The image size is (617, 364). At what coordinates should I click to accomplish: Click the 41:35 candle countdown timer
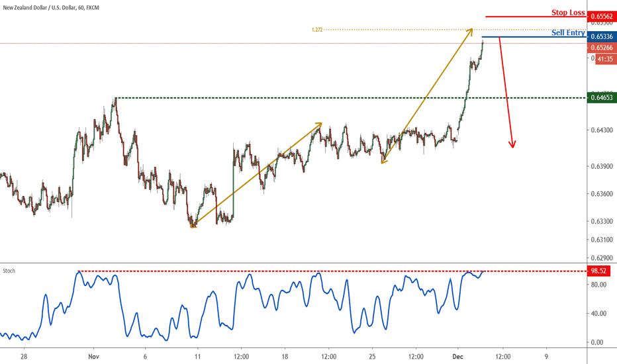[x=604, y=59]
